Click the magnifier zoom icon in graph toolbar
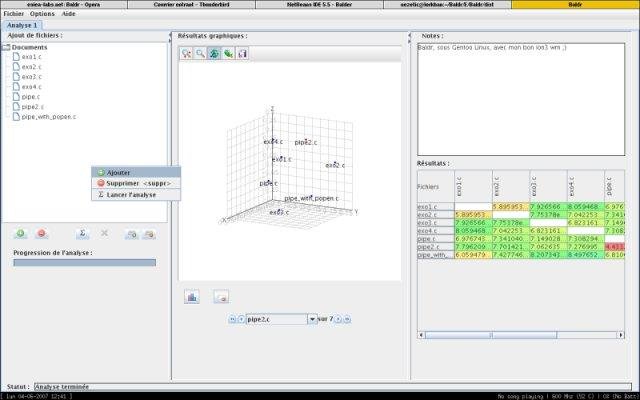 click(x=200, y=53)
